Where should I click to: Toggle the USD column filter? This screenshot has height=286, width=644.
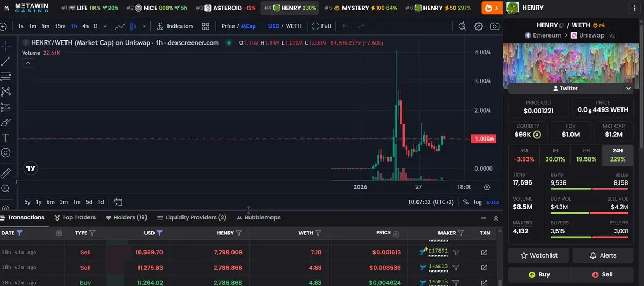pyautogui.click(x=159, y=233)
